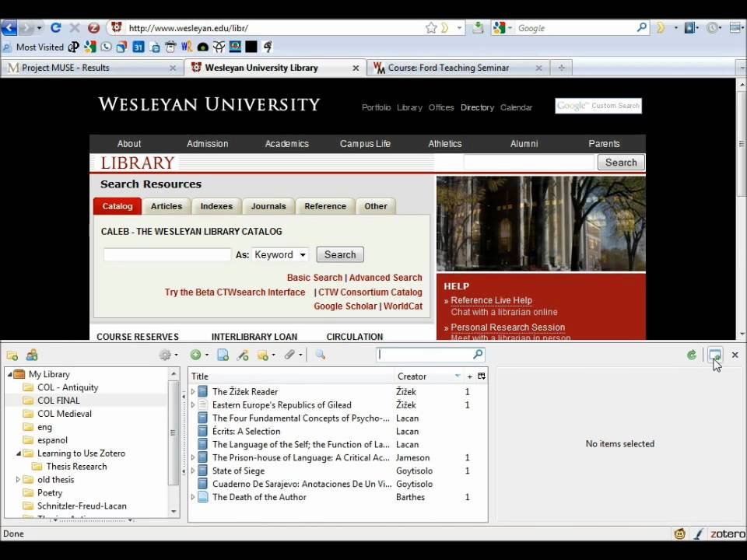747x560 pixels.
Task: Click the column picker icon in items list
Action: point(482,376)
